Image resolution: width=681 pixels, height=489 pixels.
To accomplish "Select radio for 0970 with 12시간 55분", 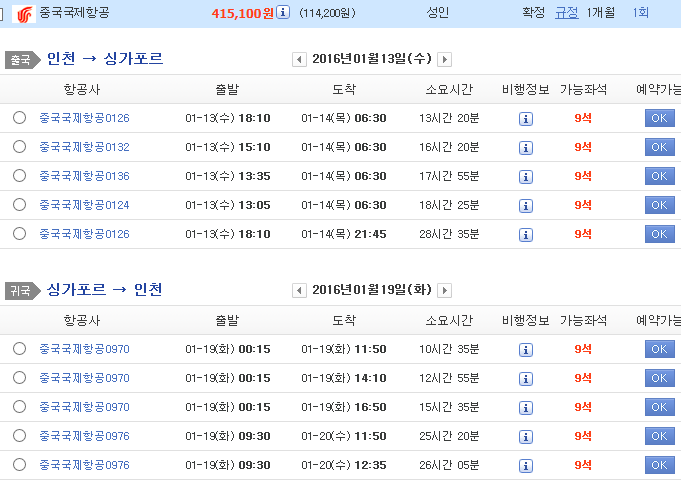I will point(19,378).
